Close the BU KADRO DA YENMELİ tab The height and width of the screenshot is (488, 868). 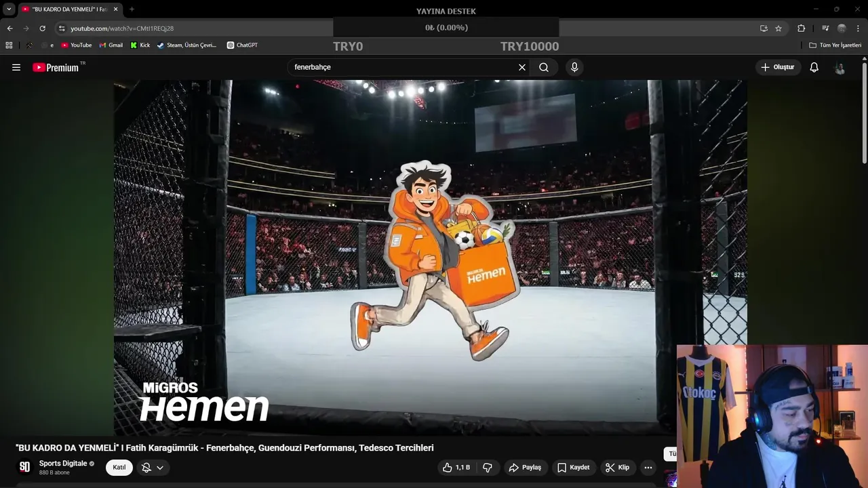(116, 9)
